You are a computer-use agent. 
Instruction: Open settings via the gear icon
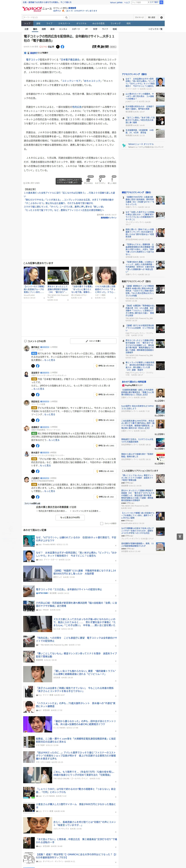pos(161,18)
